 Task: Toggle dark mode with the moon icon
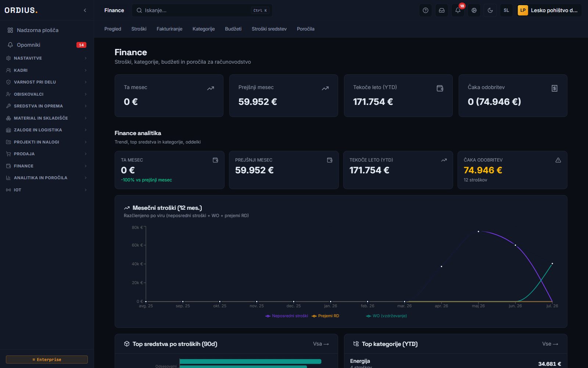(x=490, y=10)
